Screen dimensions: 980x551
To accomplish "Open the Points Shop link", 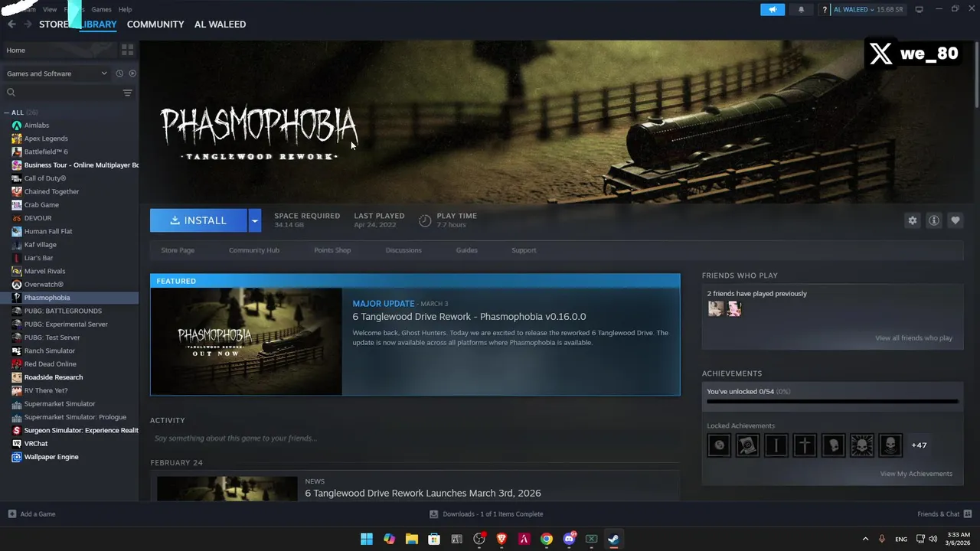I will [x=332, y=250].
